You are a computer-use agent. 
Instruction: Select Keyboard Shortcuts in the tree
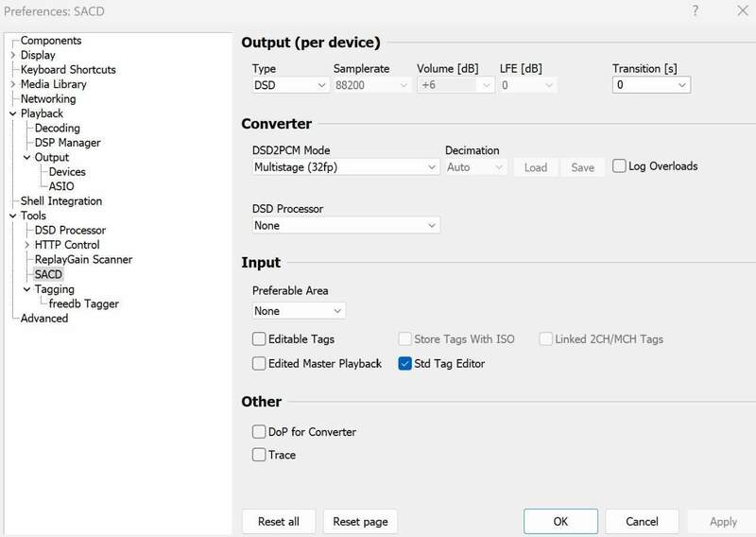(68, 70)
